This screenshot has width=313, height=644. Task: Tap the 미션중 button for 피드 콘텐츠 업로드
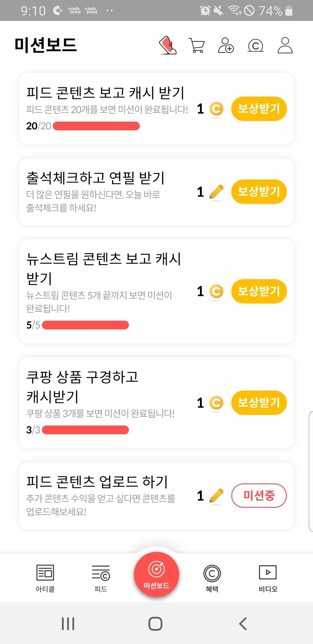259,495
